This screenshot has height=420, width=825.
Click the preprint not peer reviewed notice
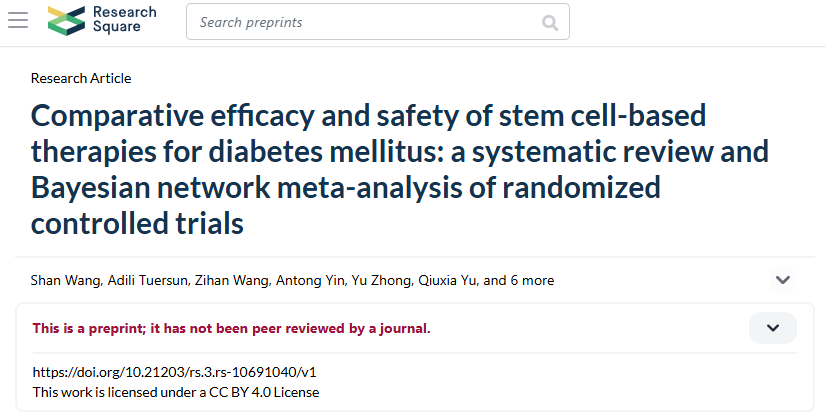click(232, 328)
